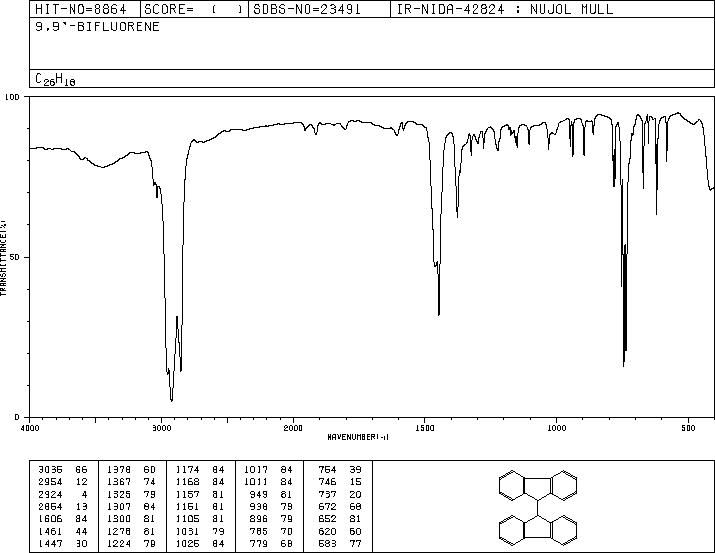Pick the 1026 row in peak table

pyautogui.click(x=200, y=543)
